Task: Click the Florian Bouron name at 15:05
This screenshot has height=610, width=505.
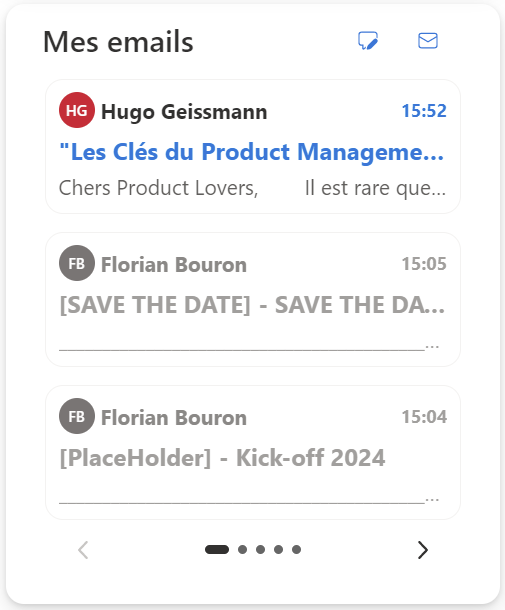Action: [x=174, y=265]
